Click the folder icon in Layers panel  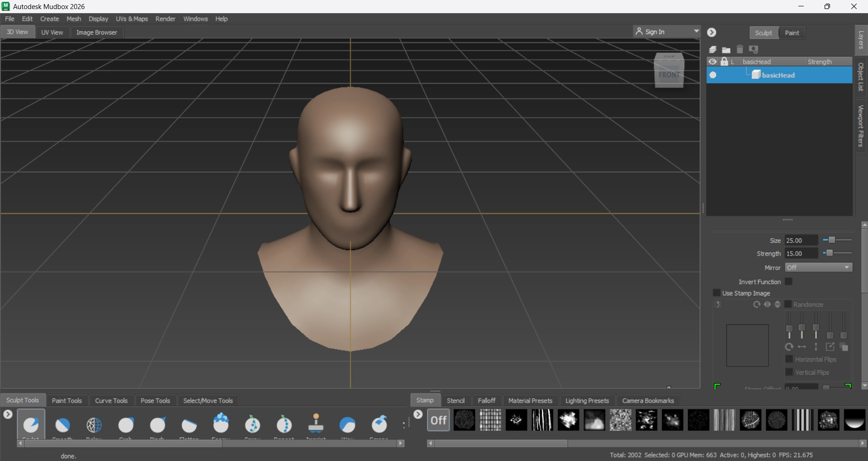click(726, 50)
